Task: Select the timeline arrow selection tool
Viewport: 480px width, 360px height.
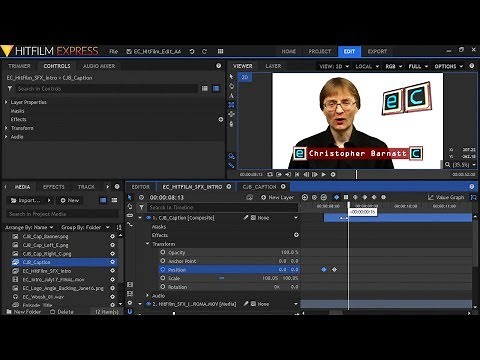Action: click(130, 197)
